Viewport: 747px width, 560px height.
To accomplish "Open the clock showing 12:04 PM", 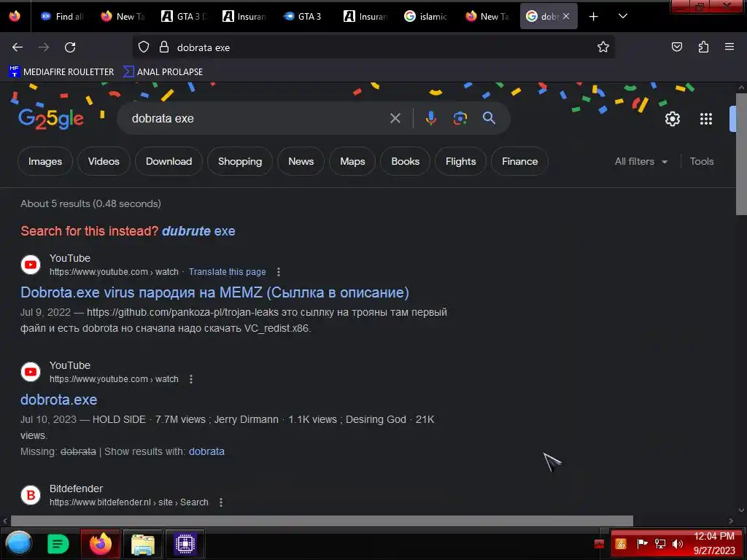I will coord(714,543).
